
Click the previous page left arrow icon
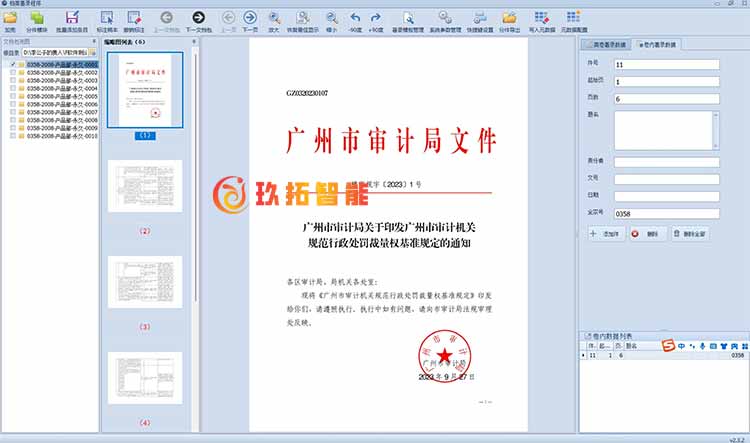tap(229, 18)
